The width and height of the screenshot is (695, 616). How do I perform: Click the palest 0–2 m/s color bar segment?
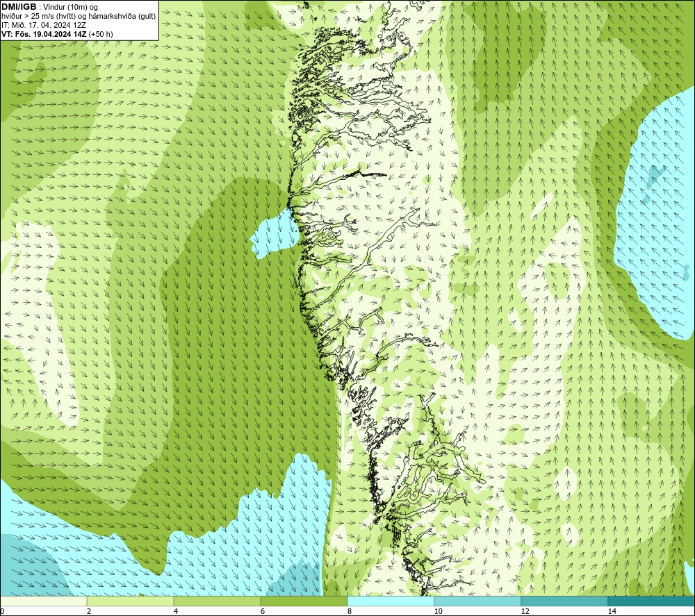coord(43,601)
